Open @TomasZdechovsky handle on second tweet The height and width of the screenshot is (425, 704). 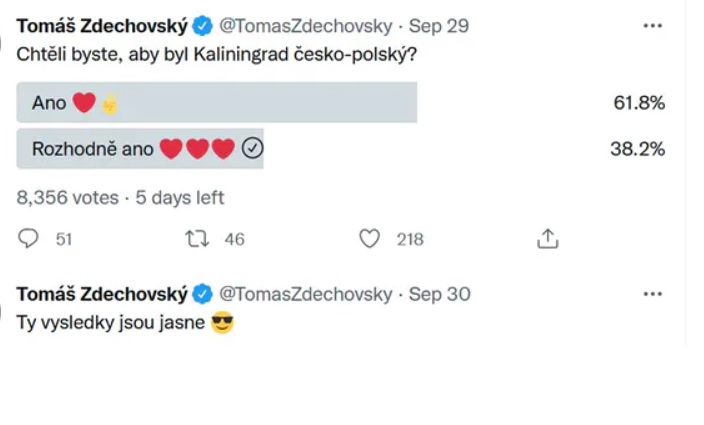pos(306,294)
